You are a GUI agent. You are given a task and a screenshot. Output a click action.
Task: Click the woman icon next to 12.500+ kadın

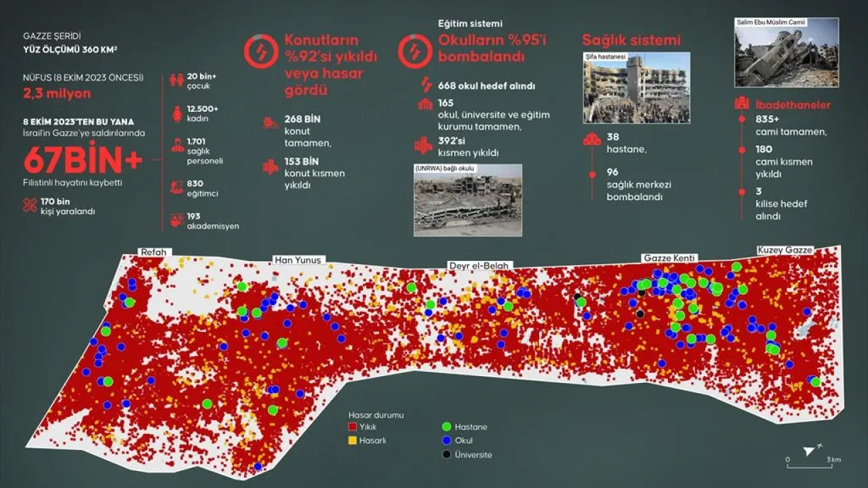176,113
